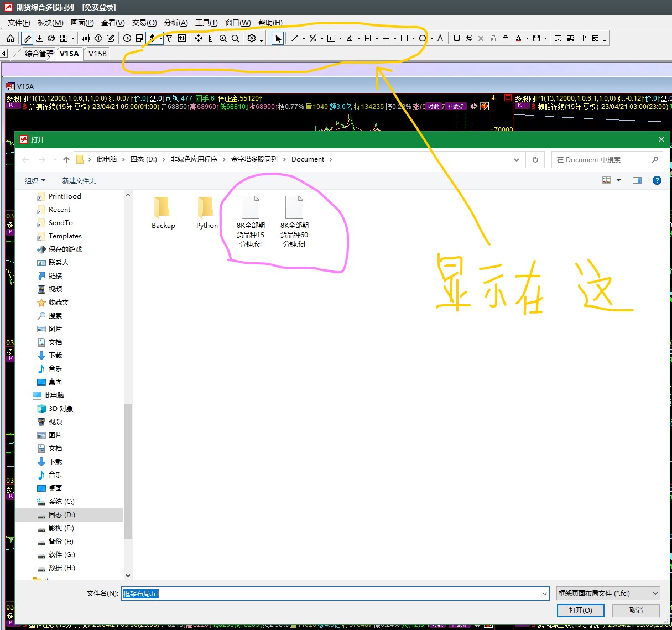Click the 取消 button
Image resolution: width=672 pixels, height=630 pixels.
point(636,611)
